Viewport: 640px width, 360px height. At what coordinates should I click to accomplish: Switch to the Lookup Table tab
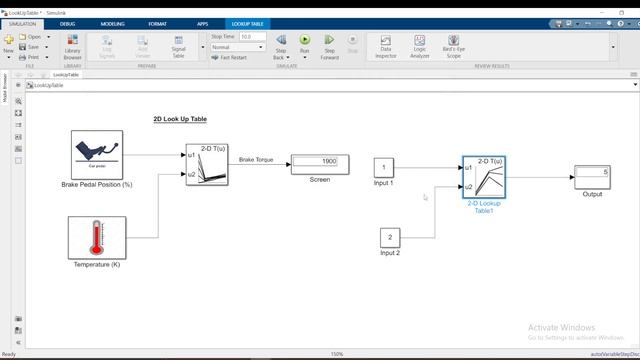(x=247, y=24)
